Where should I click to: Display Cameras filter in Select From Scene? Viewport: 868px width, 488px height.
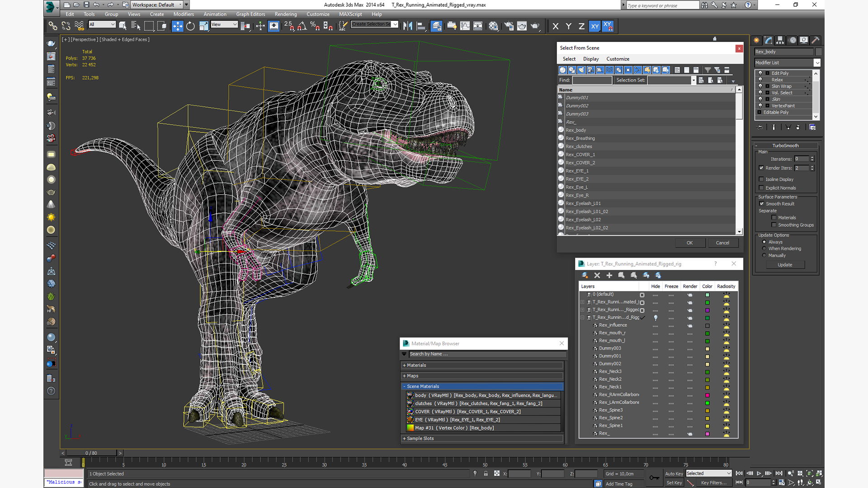coord(590,70)
